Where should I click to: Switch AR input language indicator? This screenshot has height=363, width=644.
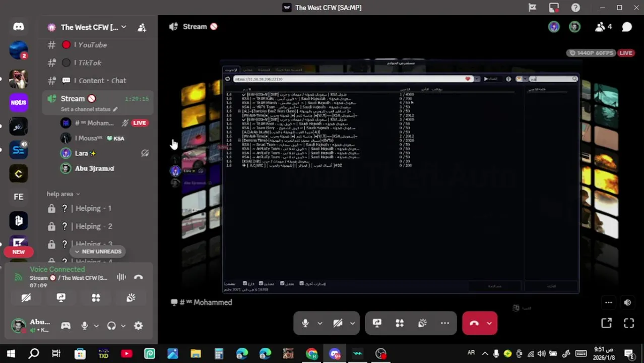[471, 353]
